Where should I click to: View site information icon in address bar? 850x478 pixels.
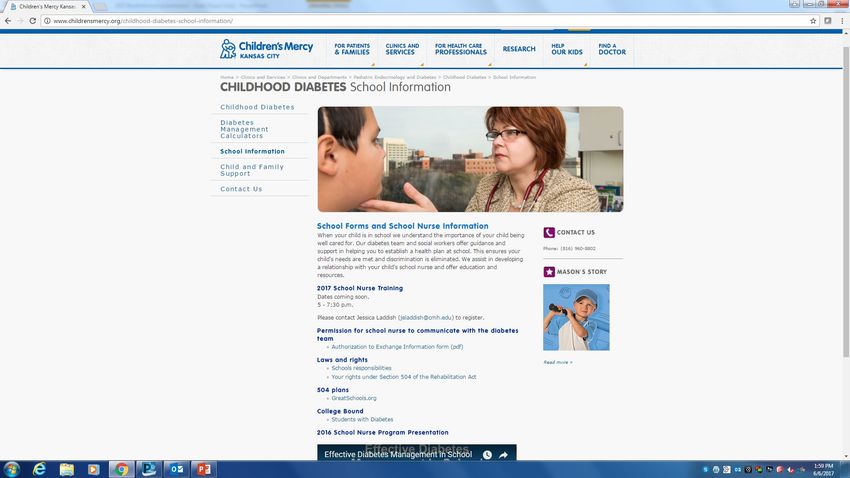click(47, 21)
